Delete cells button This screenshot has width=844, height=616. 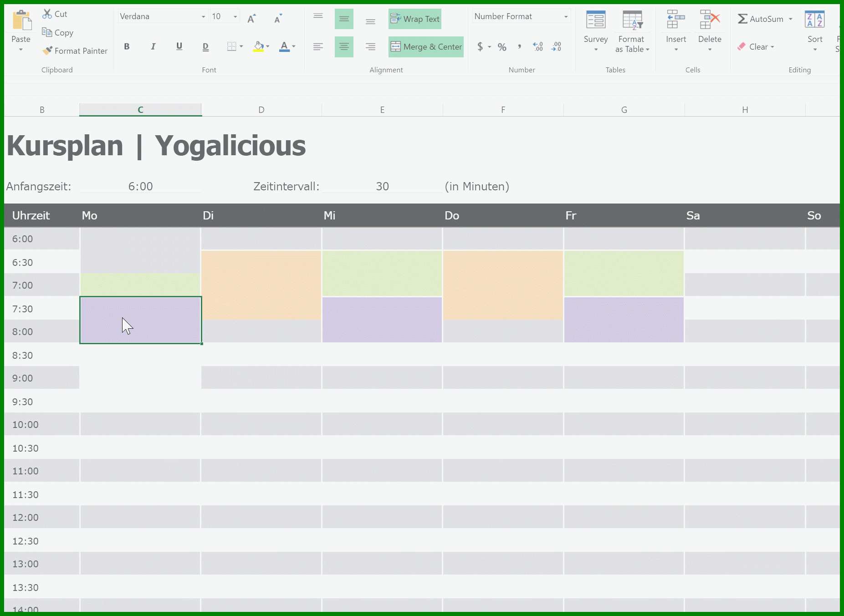tap(710, 31)
